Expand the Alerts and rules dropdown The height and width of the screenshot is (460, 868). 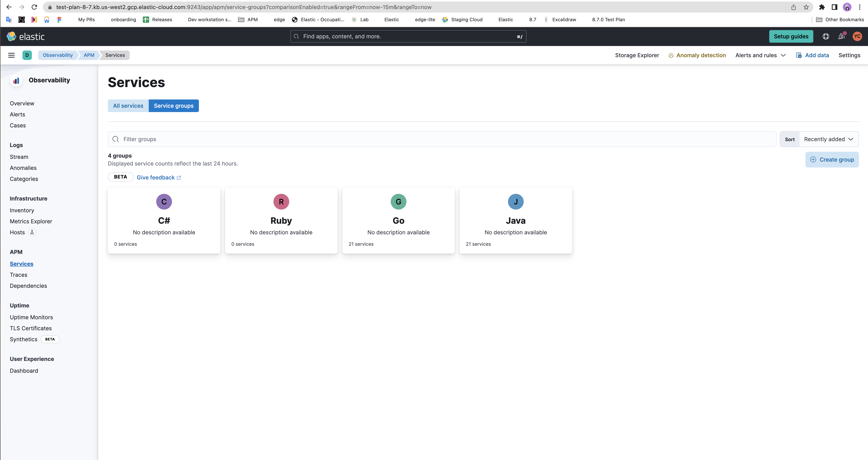click(760, 55)
